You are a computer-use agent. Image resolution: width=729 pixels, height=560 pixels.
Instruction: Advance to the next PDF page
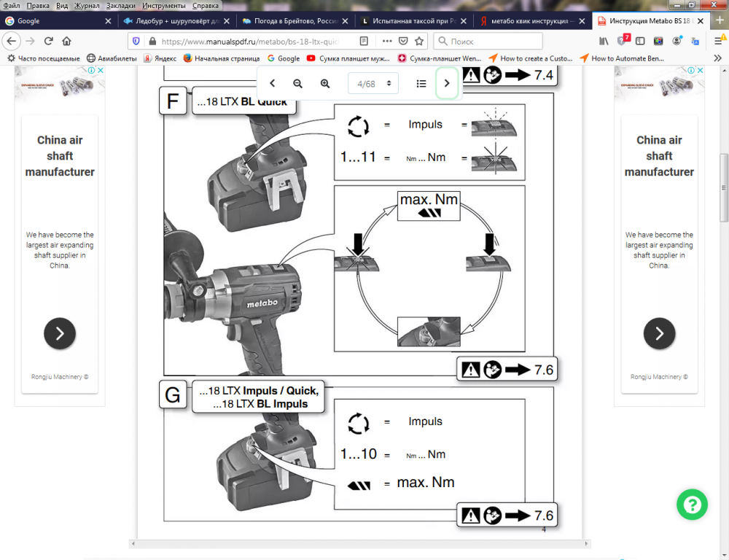(x=447, y=83)
